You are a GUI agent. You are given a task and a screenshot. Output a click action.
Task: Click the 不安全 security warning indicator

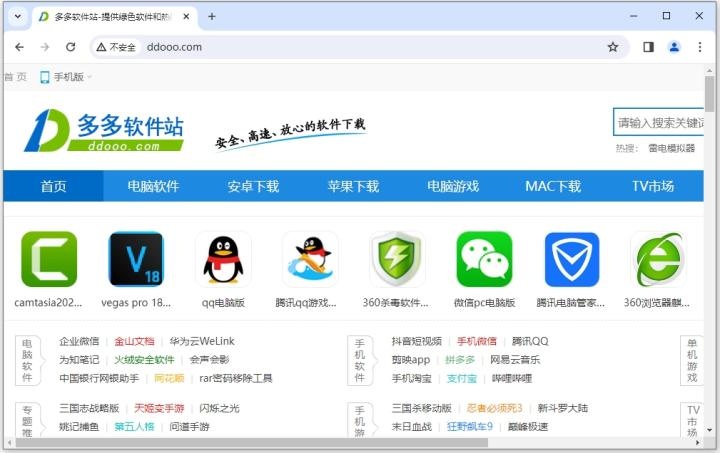(116, 47)
